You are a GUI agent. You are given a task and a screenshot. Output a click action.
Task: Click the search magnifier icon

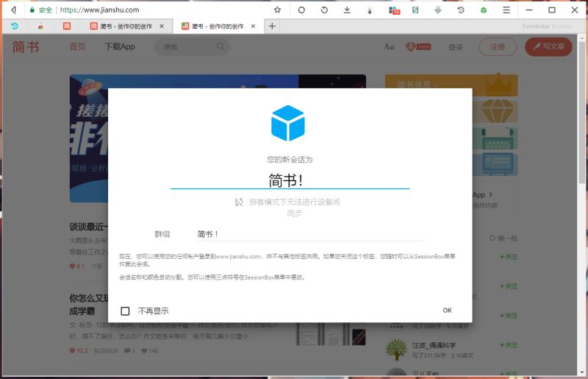pyautogui.click(x=220, y=46)
